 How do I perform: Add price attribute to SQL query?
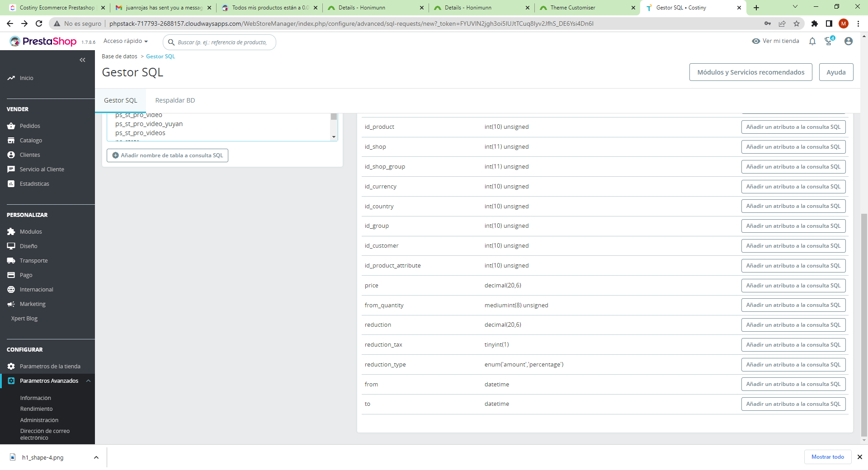click(793, 286)
